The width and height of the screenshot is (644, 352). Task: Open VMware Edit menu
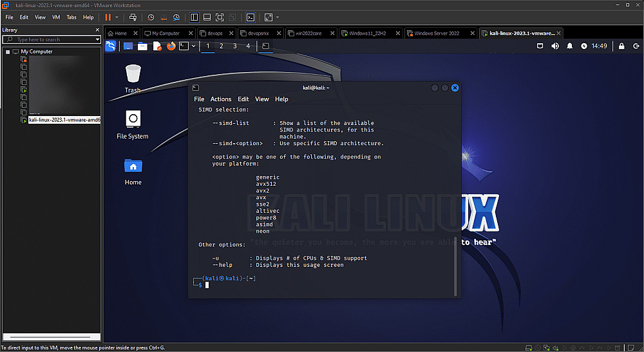tap(24, 17)
